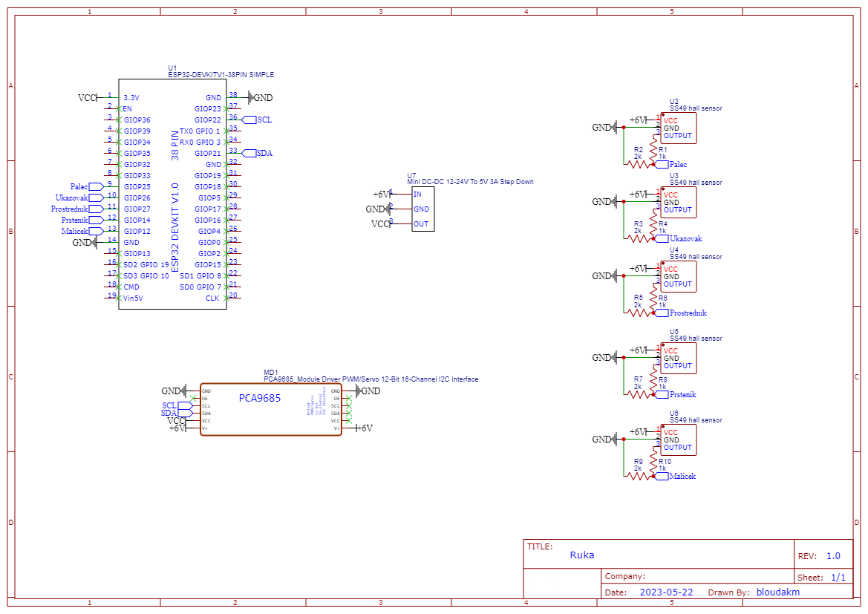Select the ESP32-DEVKITV1 component U1
This screenshot has height=614, width=868.
pyautogui.click(x=172, y=193)
